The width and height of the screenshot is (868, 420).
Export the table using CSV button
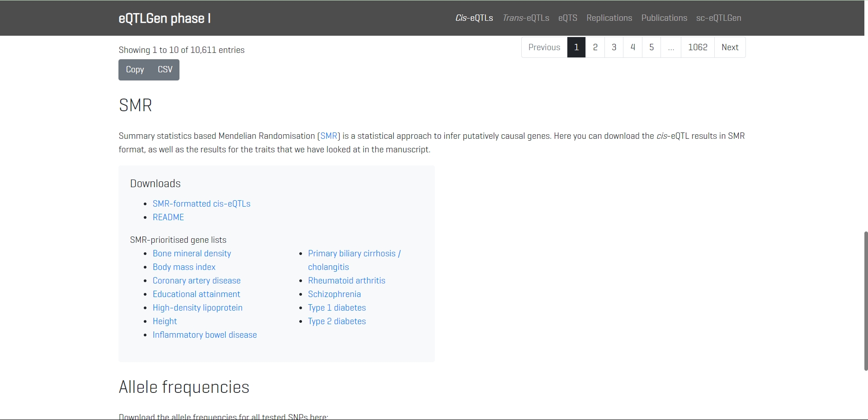165,70
